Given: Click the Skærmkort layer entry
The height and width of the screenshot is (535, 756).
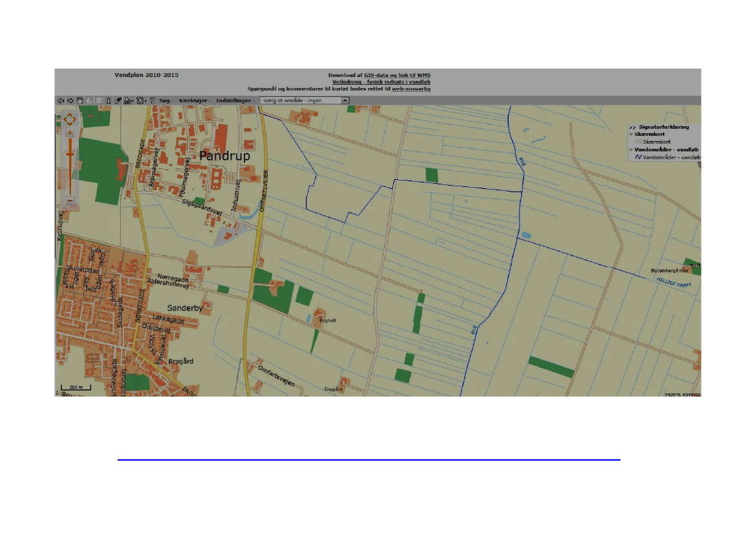Looking at the screenshot, I should tap(656, 142).
